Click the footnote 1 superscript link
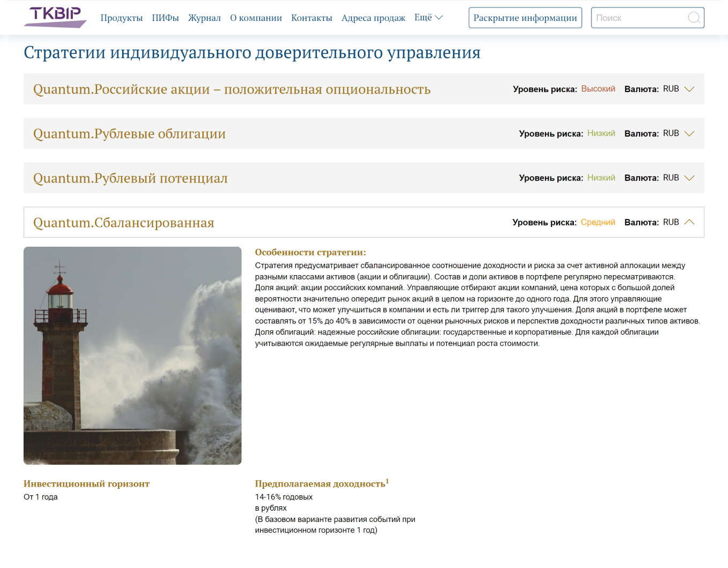 point(387,480)
